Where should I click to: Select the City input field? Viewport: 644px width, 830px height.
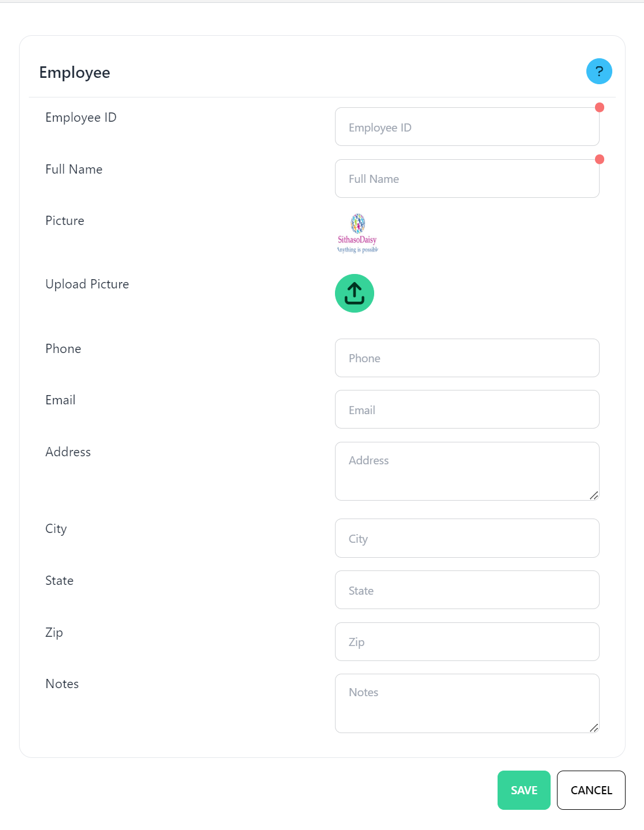[x=467, y=538]
